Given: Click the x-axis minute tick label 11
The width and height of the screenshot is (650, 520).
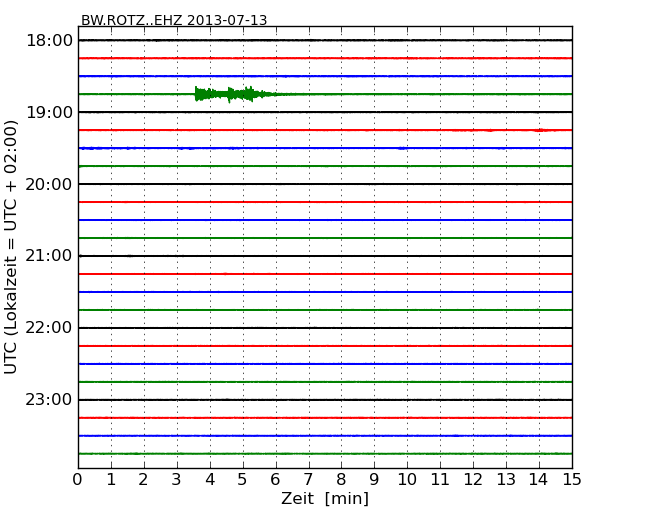Looking at the screenshot, I should 440,480.
